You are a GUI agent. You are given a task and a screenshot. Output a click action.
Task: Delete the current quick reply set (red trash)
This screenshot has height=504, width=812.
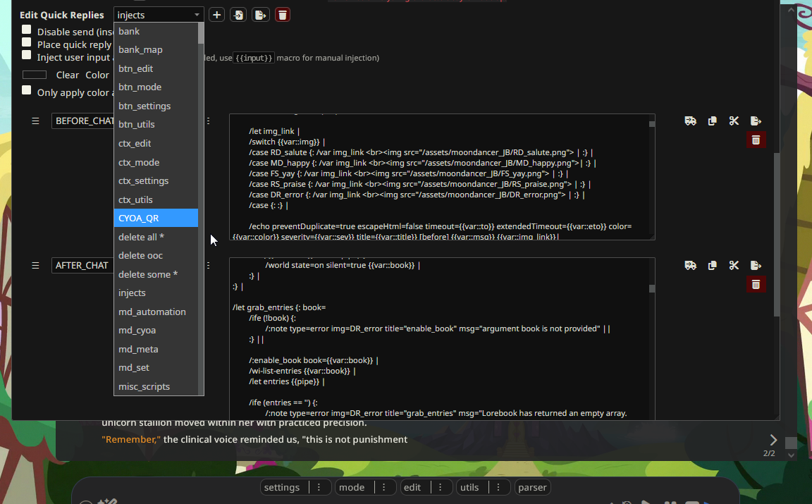tap(282, 15)
